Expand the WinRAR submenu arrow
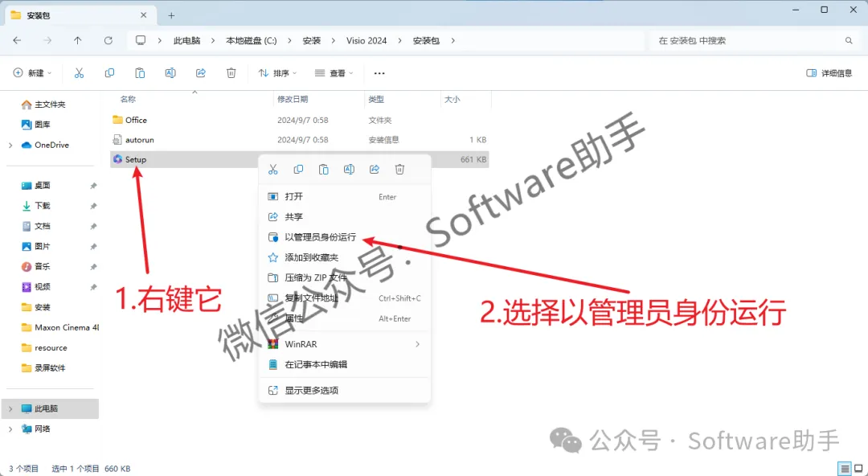 [x=417, y=344]
